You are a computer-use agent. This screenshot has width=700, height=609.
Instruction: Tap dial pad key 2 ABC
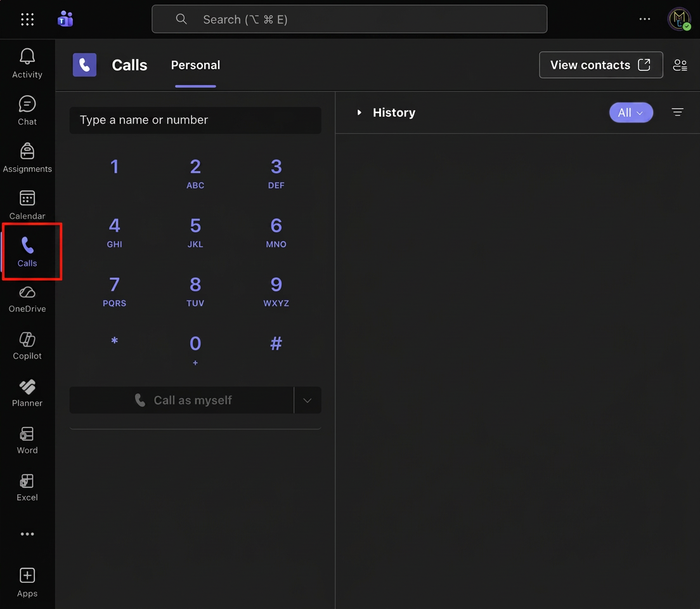click(195, 173)
